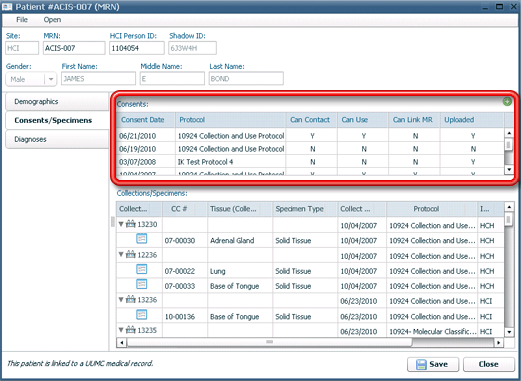Click horizontal scrollbar right arrow

click(499, 342)
